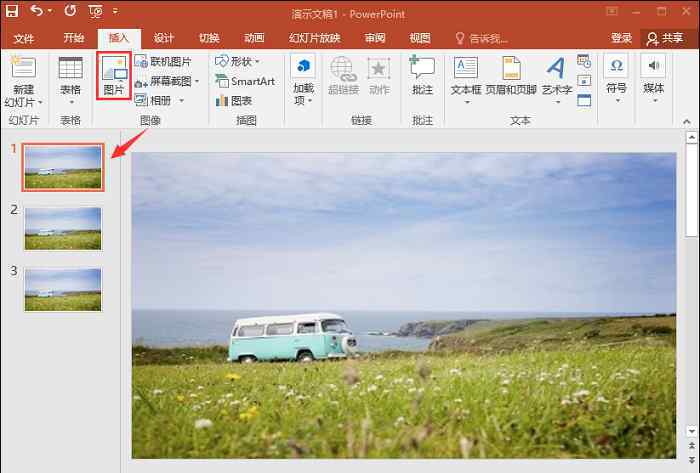Collapse the ribbon with the chevron

click(x=687, y=122)
